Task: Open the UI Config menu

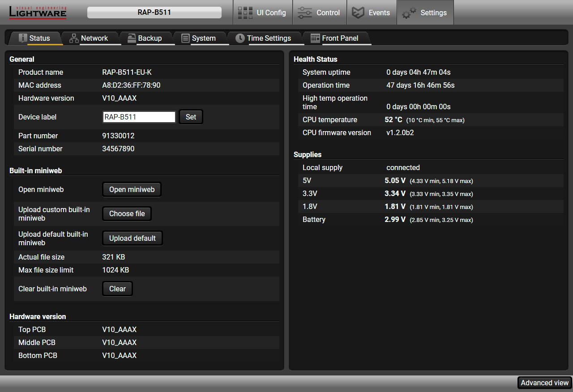Action: click(x=263, y=13)
